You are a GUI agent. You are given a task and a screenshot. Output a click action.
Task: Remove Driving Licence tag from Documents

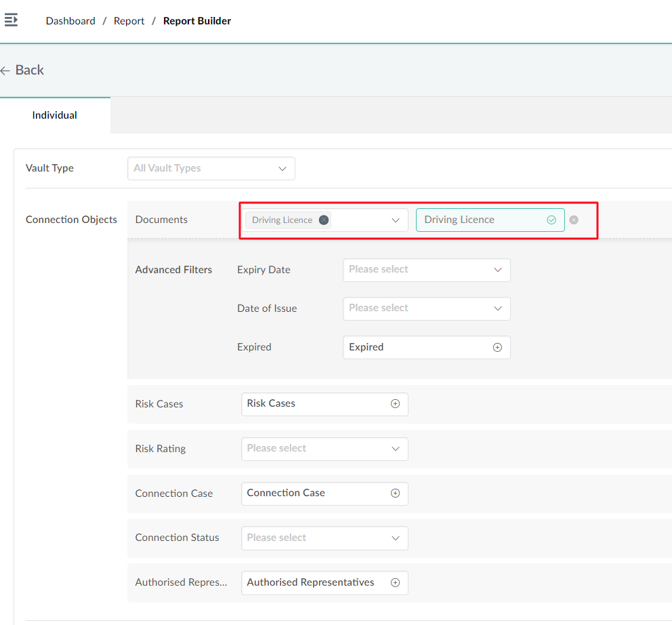click(324, 220)
